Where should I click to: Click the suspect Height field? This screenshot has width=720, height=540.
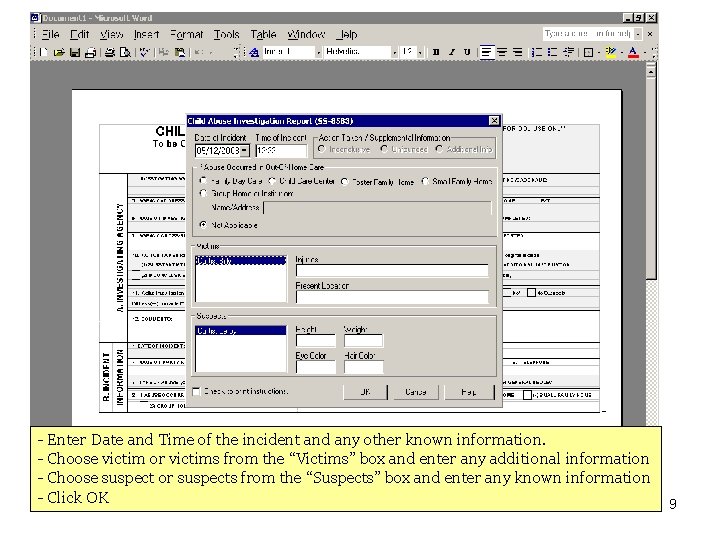click(x=315, y=341)
